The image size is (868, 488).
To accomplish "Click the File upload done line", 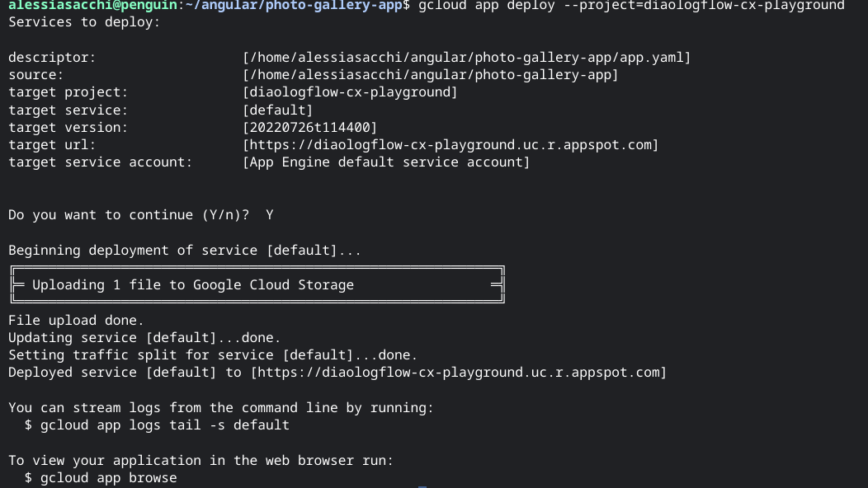I will click(x=76, y=320).
